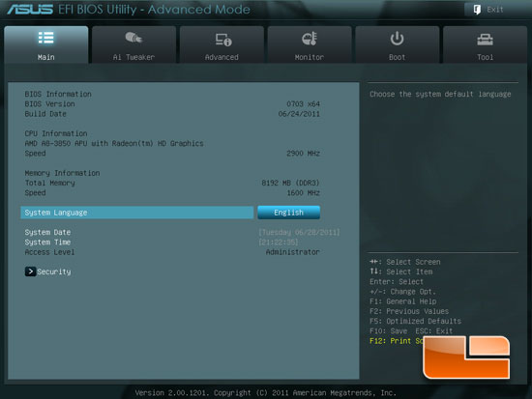This screenshot has width=532, height=399.
Task: Open the Tool tab label
Action: click(x=485, y=57)
